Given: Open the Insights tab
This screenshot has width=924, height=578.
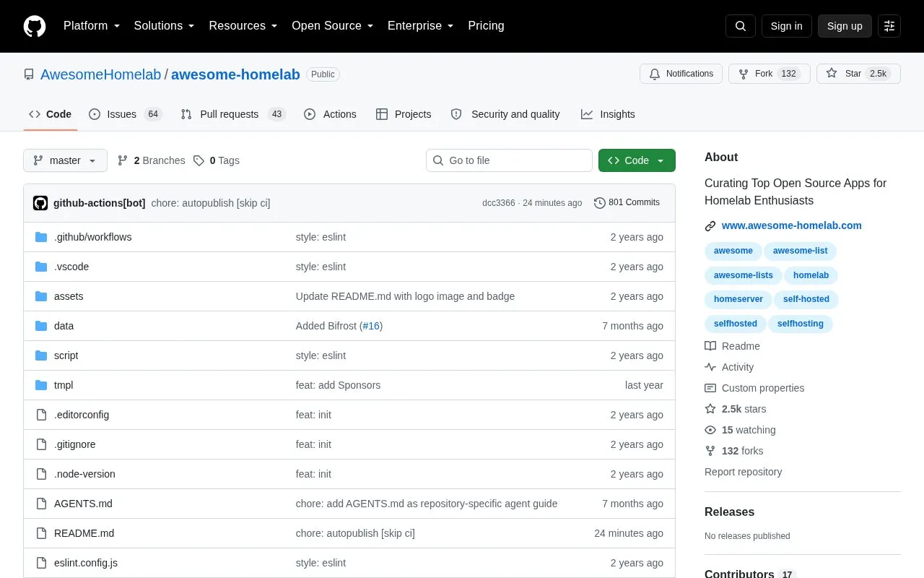Looking at the screenshot, I should [608, 114].
